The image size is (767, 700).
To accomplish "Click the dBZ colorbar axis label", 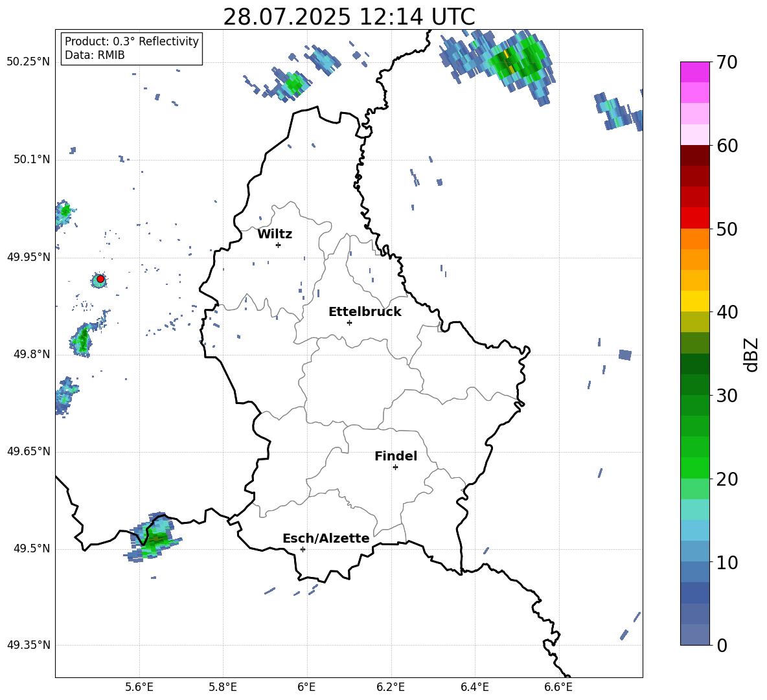I will click(x=750, y=354).
